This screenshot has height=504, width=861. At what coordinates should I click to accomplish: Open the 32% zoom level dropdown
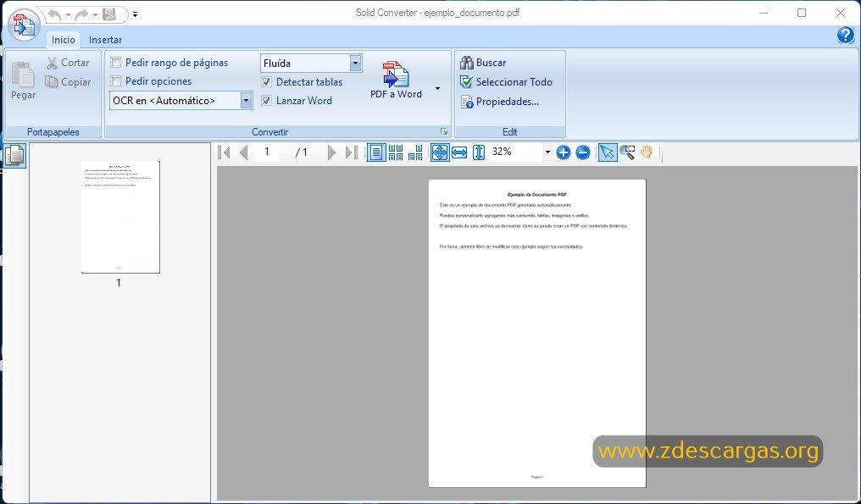pyautogui.click(x=547, y=152)
